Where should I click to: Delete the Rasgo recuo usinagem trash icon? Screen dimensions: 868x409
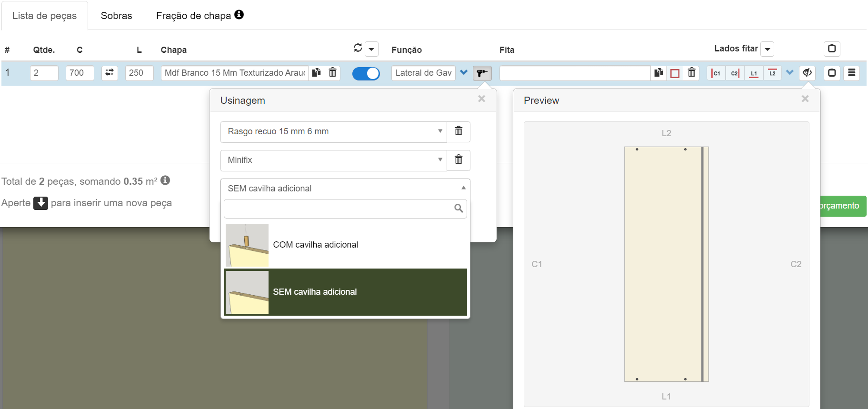(459, 131)
